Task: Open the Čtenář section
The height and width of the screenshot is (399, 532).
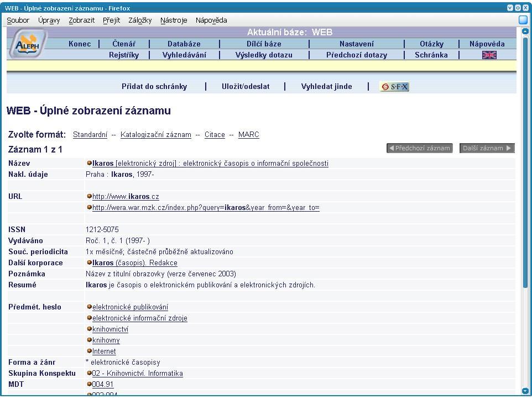Action: (124, 44)
